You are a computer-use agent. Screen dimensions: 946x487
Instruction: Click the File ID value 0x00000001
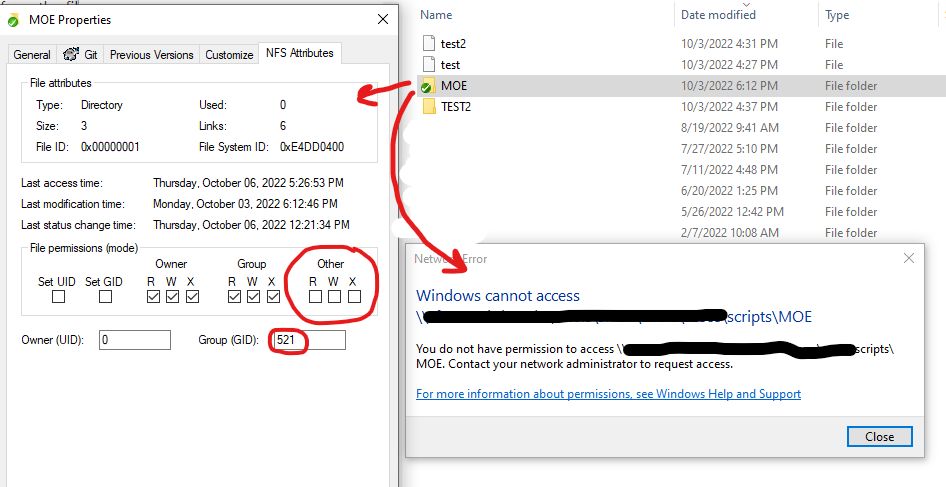tap(110, 147)
